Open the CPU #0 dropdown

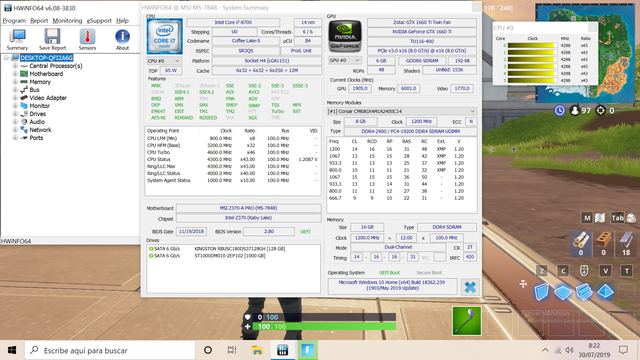164,61
